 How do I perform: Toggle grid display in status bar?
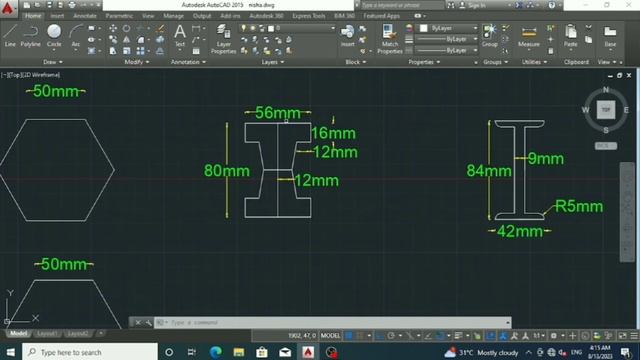point(349,336)
